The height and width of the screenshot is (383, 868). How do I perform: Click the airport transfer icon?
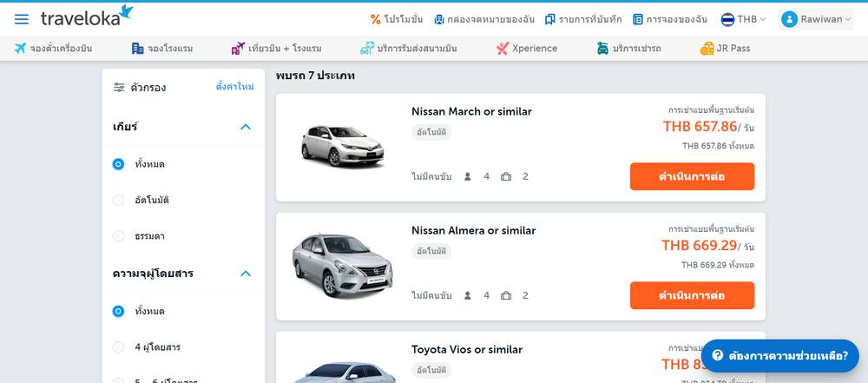tap(367, 49)
